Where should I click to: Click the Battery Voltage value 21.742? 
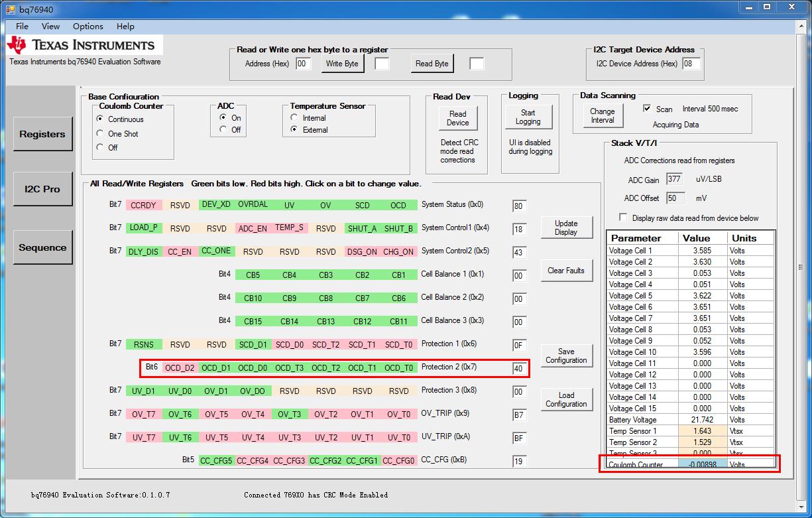(x=703, y=420)
